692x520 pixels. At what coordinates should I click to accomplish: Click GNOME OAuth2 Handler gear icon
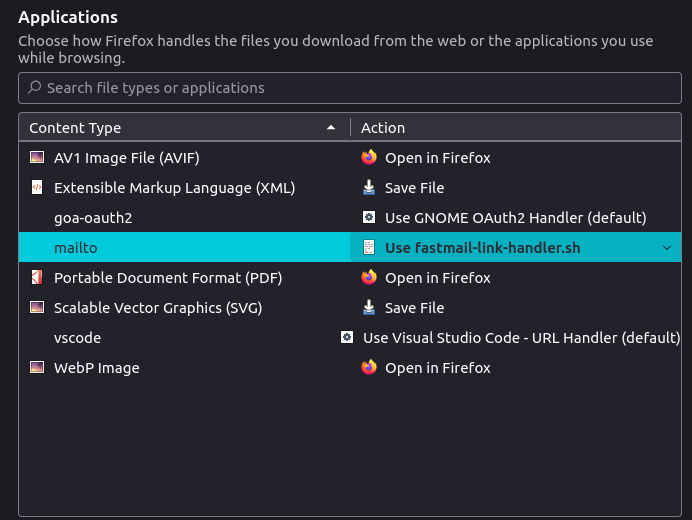click(x=369, y=217)
